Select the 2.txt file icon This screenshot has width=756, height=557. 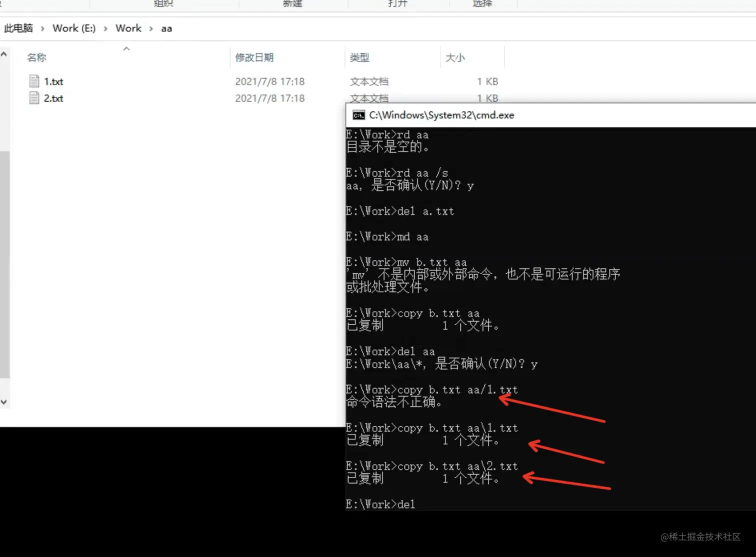(x=34, y=98)
